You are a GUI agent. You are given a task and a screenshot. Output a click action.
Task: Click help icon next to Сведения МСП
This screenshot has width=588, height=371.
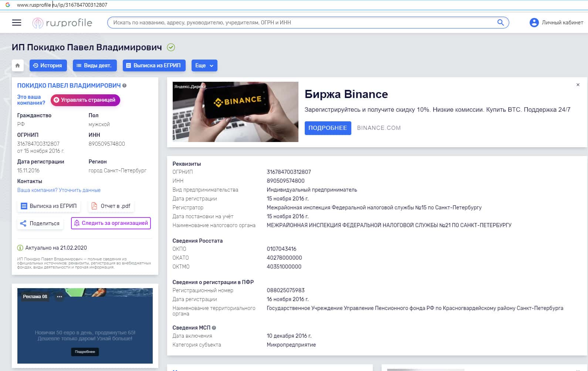(214, 328)
